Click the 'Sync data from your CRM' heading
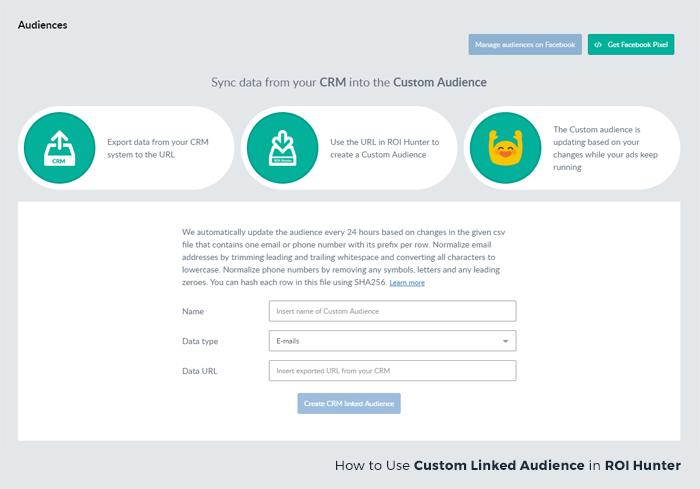Image resolution: width=700 pixels, height=489 pixels. tap(349, 82)
